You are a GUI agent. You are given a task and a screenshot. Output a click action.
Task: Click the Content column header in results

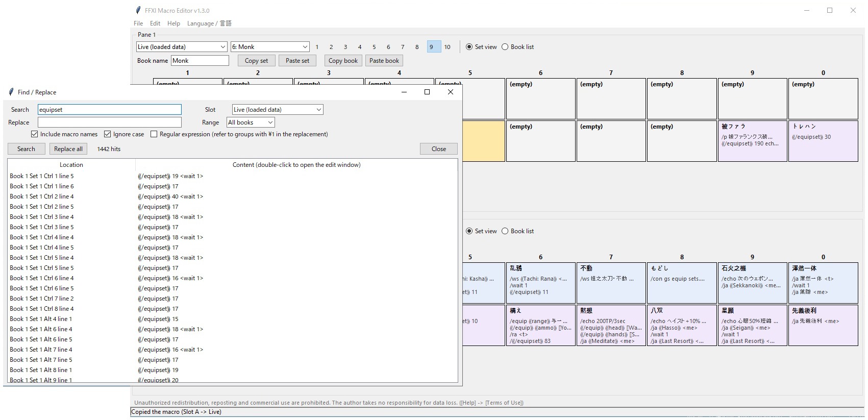tap(296, 165)
